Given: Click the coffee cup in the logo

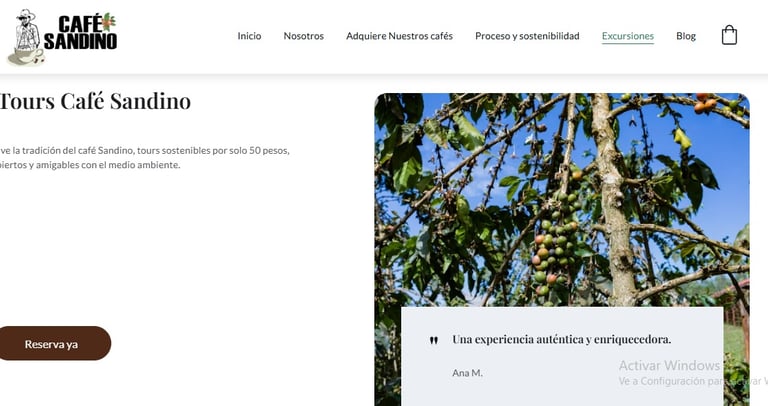Looking at the screenshot, I should pyautogui.click(x=25, y=56).
